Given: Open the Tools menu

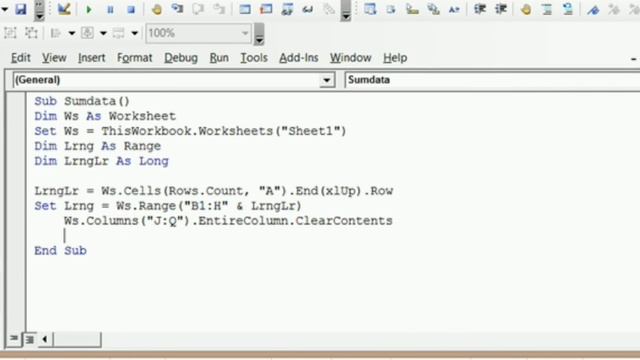Looking at the screenshot, I should pos(253,58).
